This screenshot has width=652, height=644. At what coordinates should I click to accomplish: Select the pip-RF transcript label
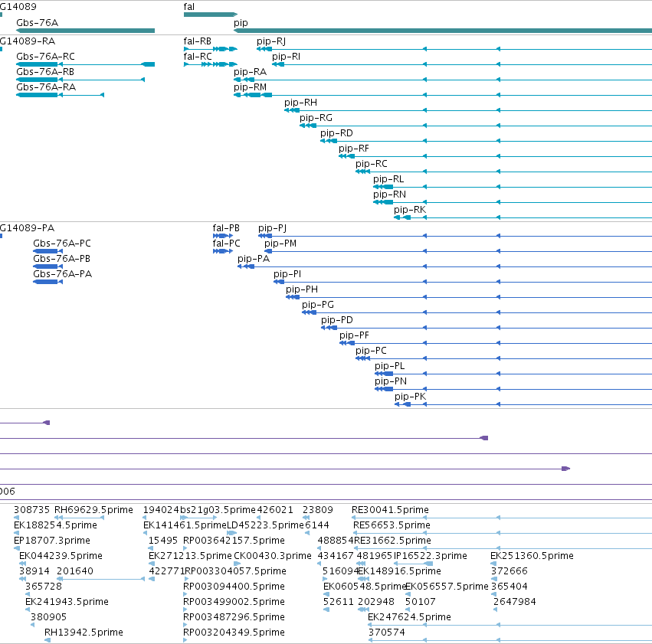(354, 149)
